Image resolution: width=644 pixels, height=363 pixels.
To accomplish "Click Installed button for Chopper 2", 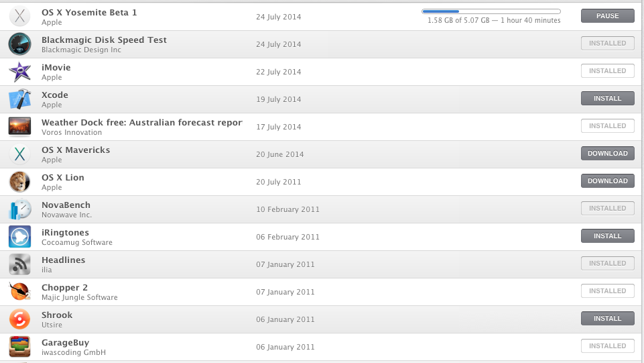I will click(607, 291).
